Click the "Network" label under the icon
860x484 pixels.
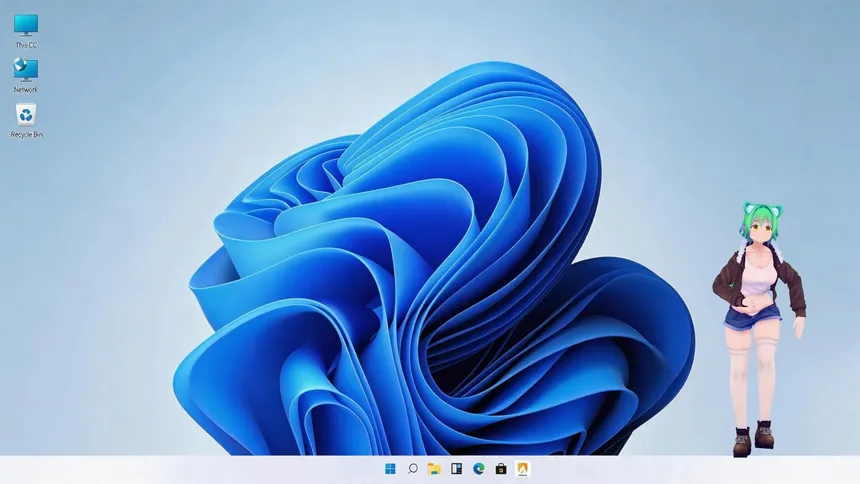pos(26,90)
